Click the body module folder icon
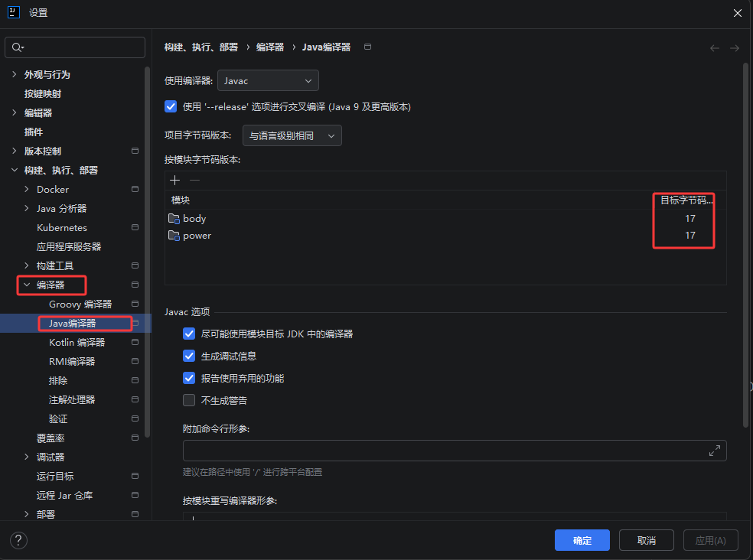Screen dimensions: 753x560 click(x=174, y=219)
